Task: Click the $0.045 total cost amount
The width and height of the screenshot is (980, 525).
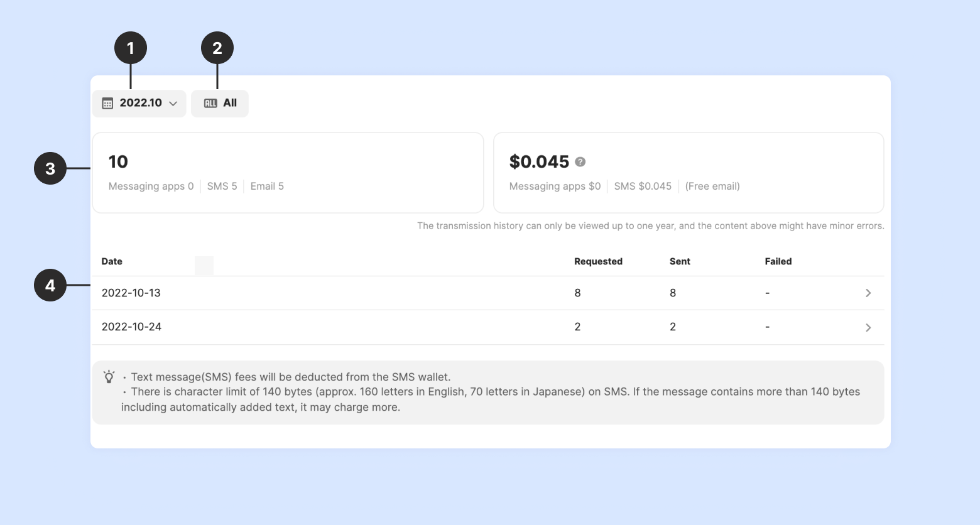Action: [539, 162]
